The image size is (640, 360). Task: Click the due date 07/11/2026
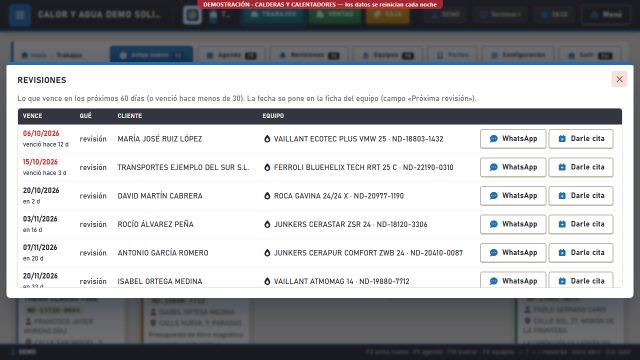[40, 247]
